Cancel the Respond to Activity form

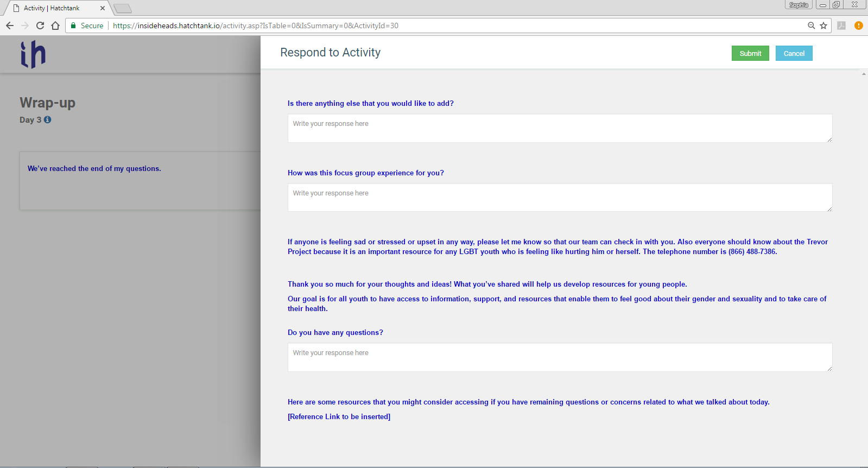click(x=794, y=53)
